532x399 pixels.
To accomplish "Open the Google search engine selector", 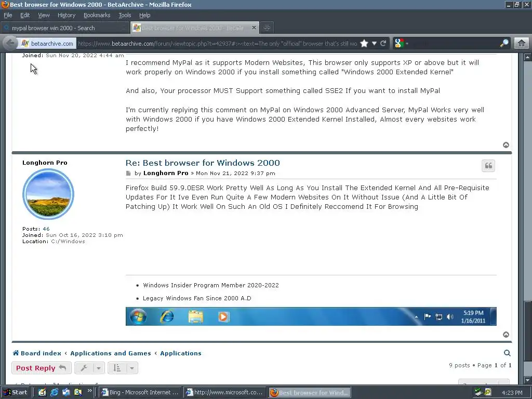I will click(402, 43).
